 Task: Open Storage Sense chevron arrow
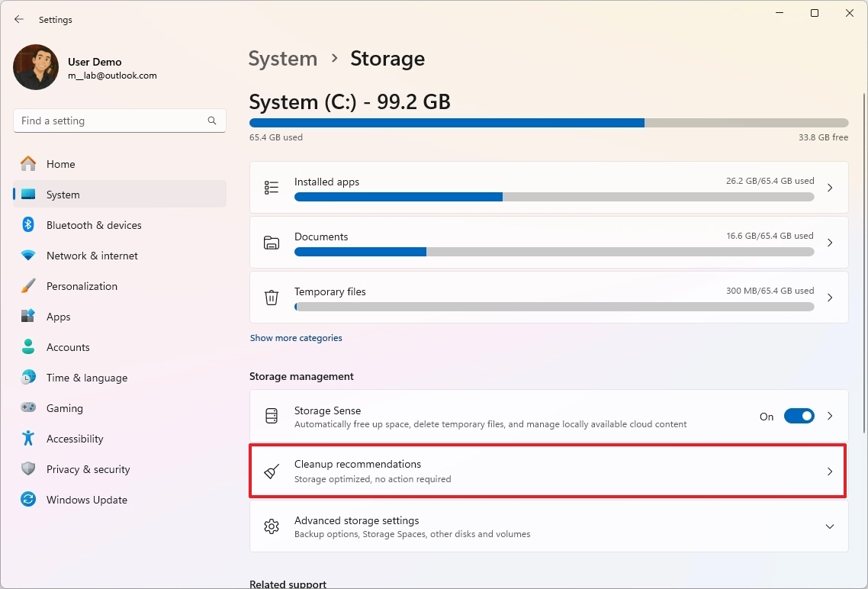tap(830, 416)
